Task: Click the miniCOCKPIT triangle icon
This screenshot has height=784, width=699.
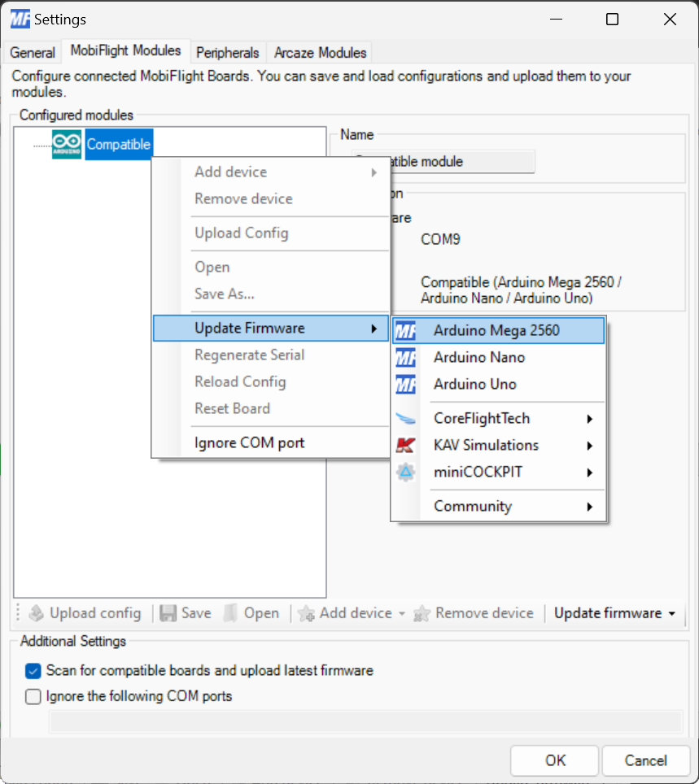Action: [x=405, y=472]
